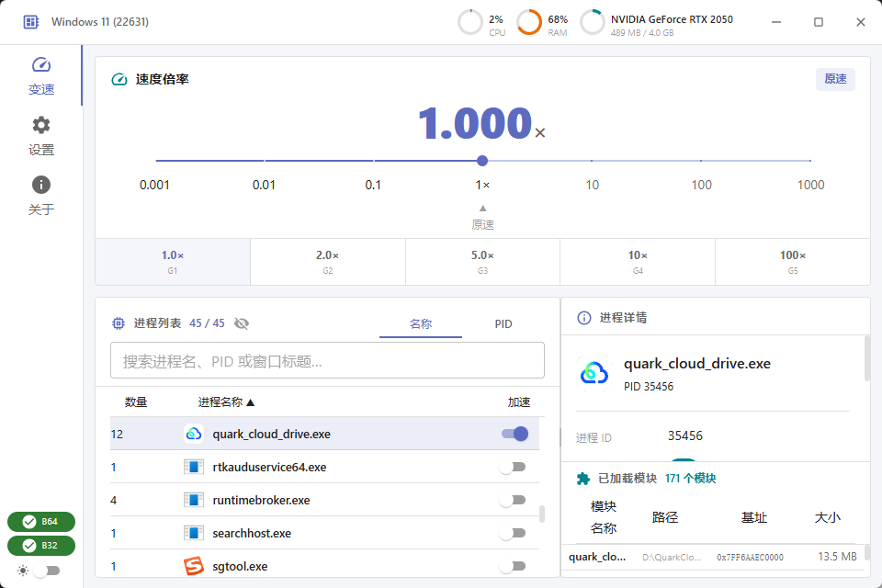Select the 10× G4 preset
882x588 pixels.
coord(638,262)
